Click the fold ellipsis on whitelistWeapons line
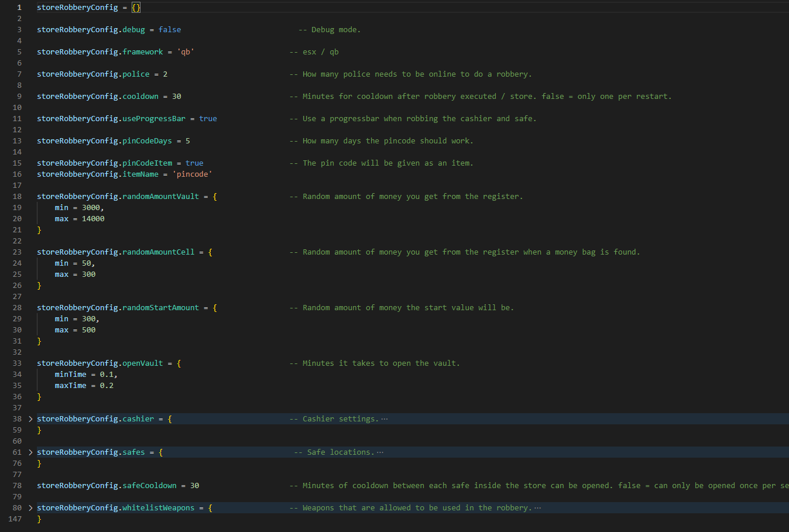The image size is (789, 532). 538,508
